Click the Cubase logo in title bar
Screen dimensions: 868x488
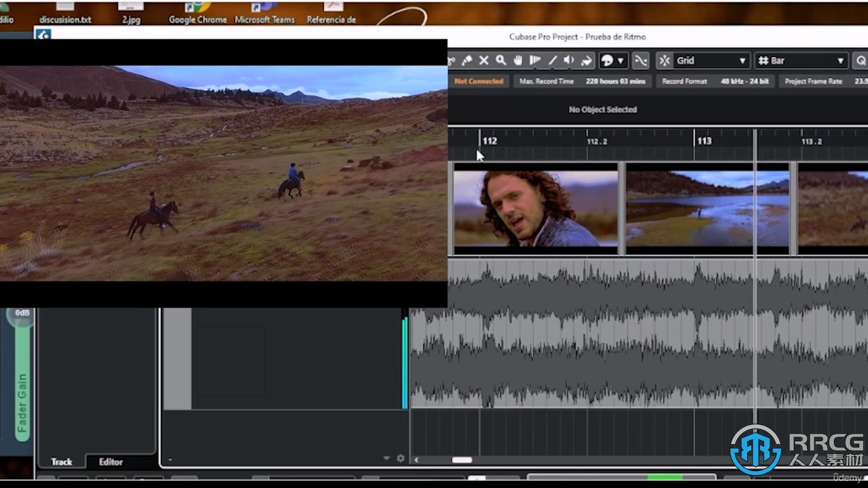click(x=43, y=35)
